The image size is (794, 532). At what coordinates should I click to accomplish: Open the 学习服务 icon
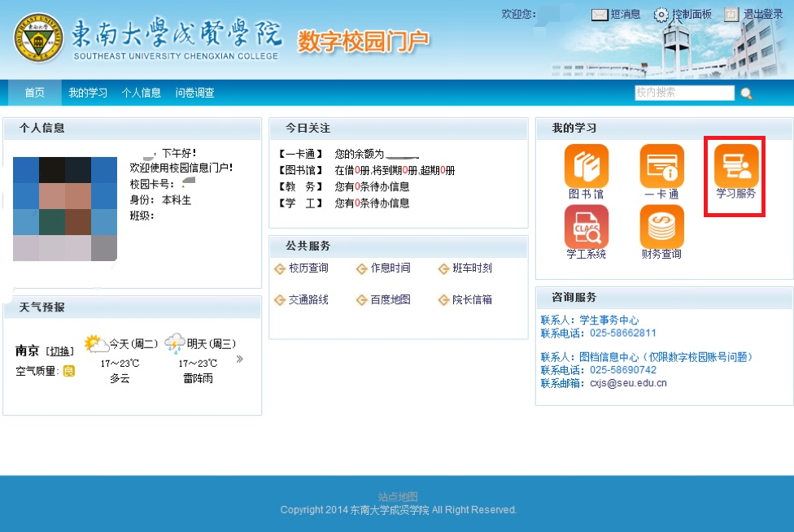tap(735, 167)
